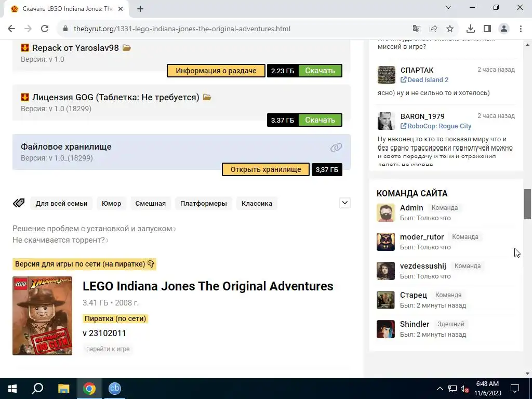The width and height of the screenshot is (532, 399).
Task: Expand the tags list dropdown arrow
Action: pos(345,203)
